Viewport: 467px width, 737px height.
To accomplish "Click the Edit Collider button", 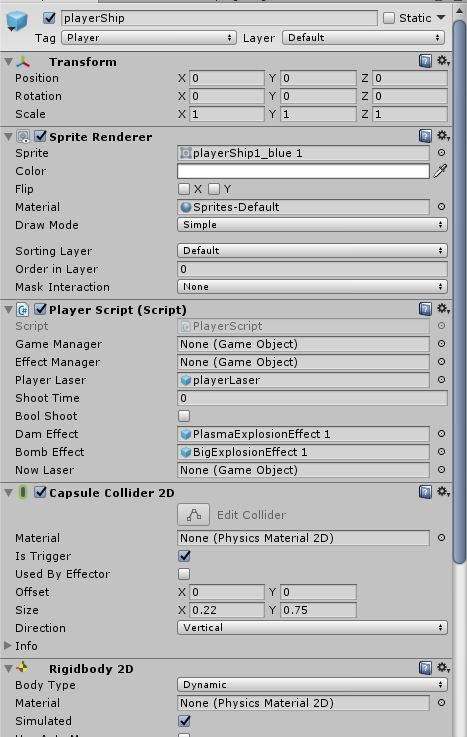I will coord(193,515).
